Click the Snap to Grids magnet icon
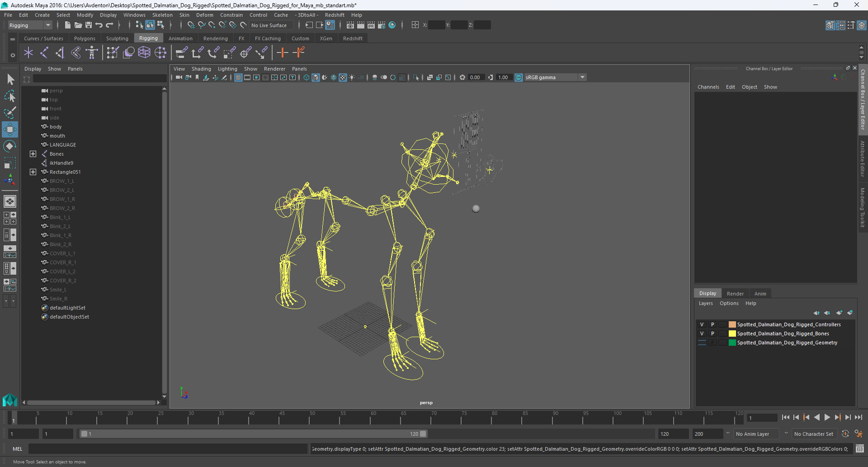The image size is (868, 467). [191, 25]
